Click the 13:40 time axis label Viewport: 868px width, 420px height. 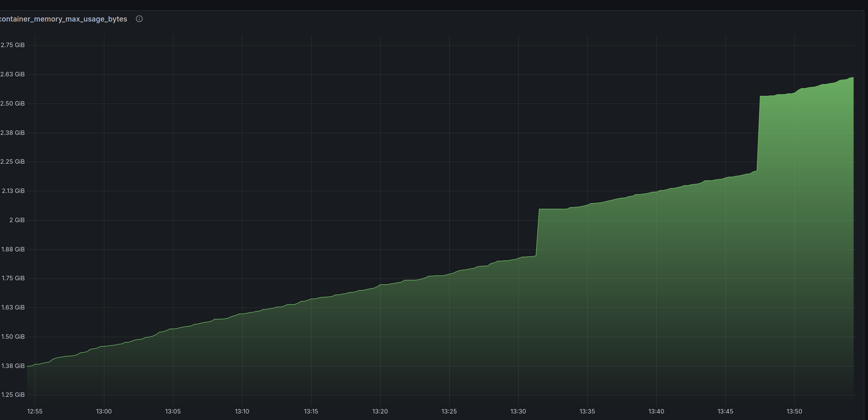656,411
